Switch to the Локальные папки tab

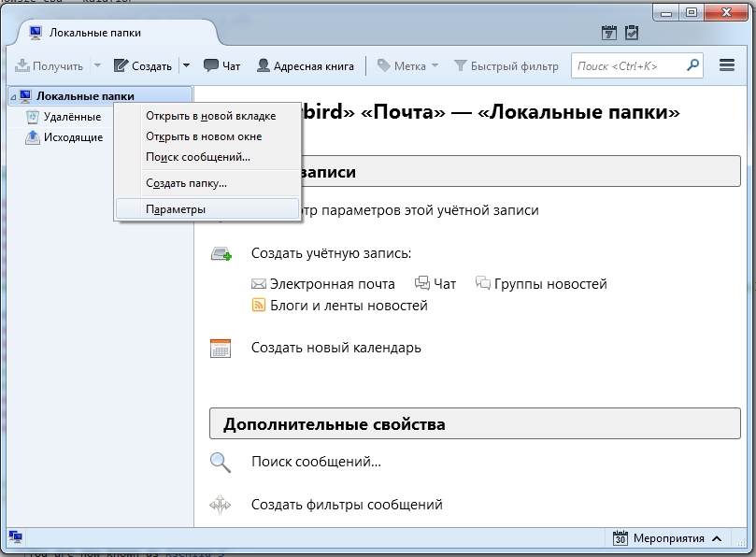[x=116, y=33]
